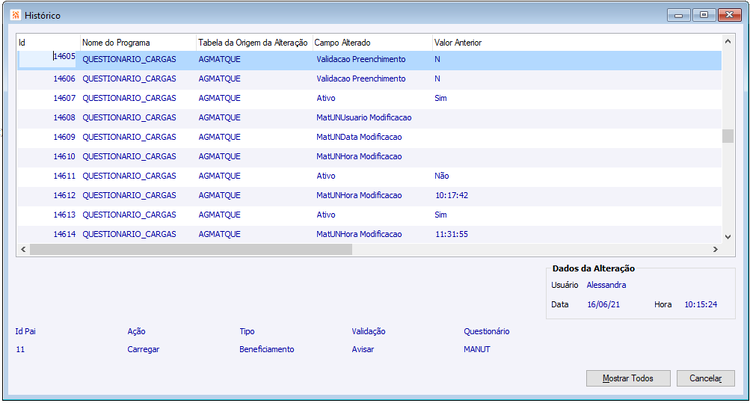This screenshot has width=750, height=403.
Task: Select row with Id 14613
Action: click(369, 215)
